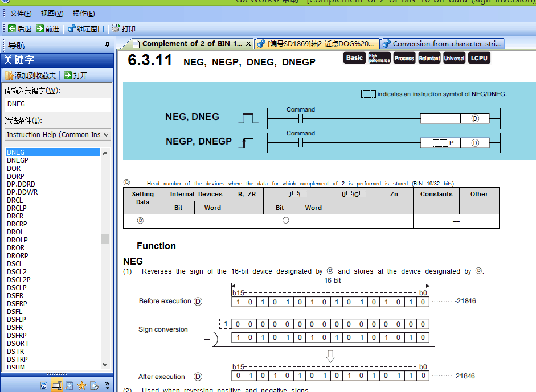The width and height of the screenshot is (536, 392).
Task: Click the keyword list scroll-down arrow
Action: (105, 365)
